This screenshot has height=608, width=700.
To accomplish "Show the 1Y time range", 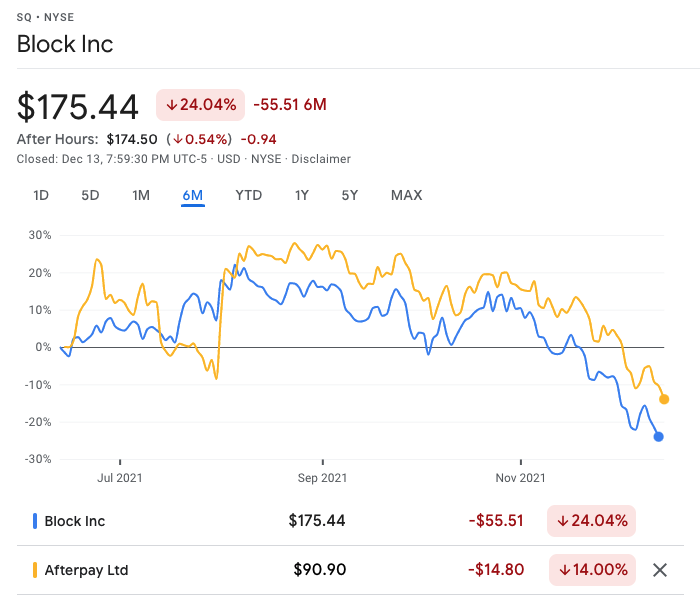I will pos(301,195).
